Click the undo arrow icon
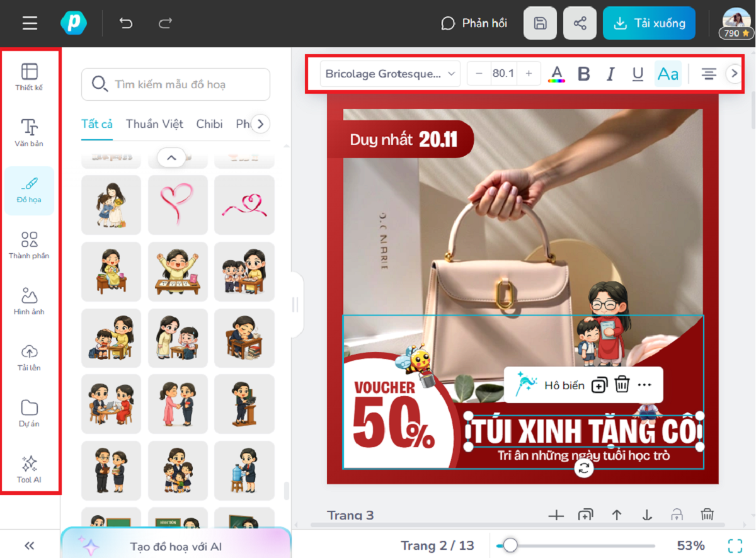The height and width of the screenshot is (558, 756). [x=126, y=23]
